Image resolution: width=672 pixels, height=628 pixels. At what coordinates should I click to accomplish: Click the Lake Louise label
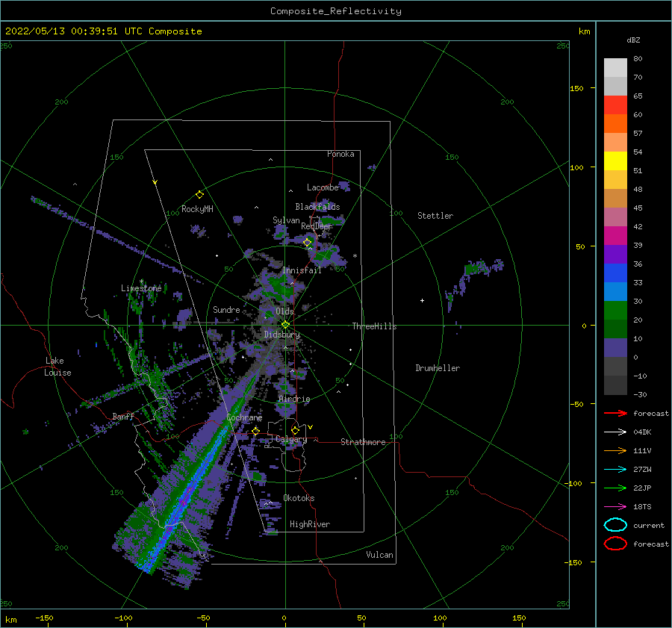(x=57, y=367)
